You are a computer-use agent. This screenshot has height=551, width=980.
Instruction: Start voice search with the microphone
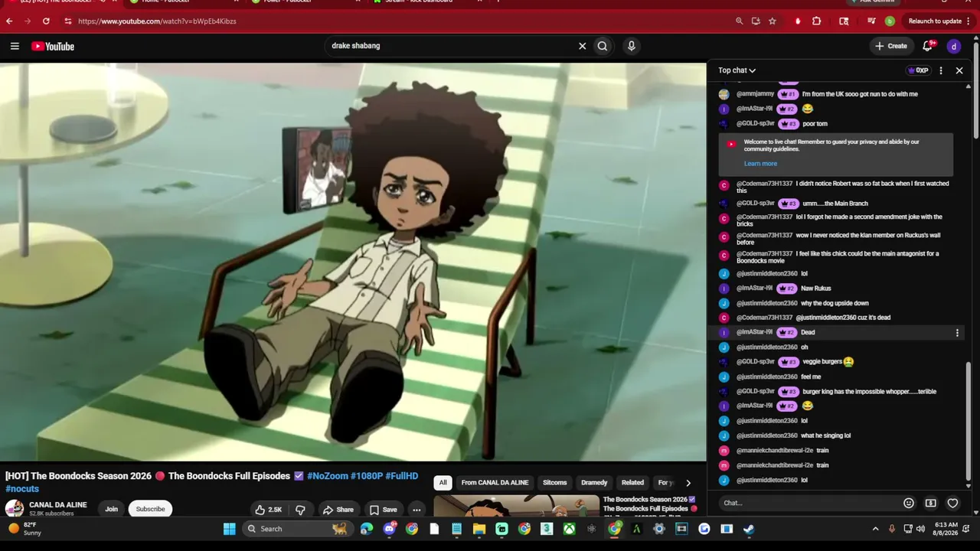pyautogui.click(x=631, y=46)
